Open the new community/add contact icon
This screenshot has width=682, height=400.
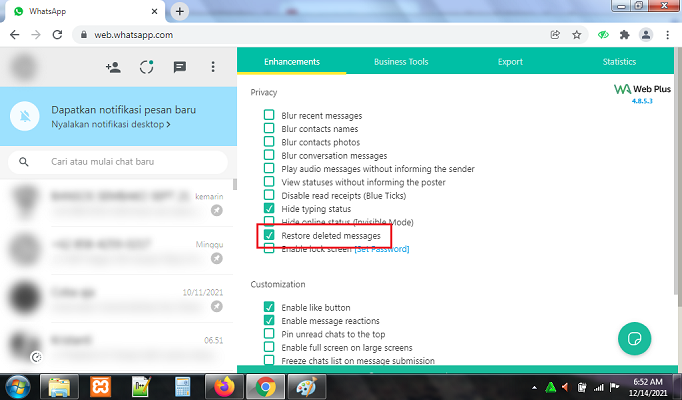tap(113, 67)
